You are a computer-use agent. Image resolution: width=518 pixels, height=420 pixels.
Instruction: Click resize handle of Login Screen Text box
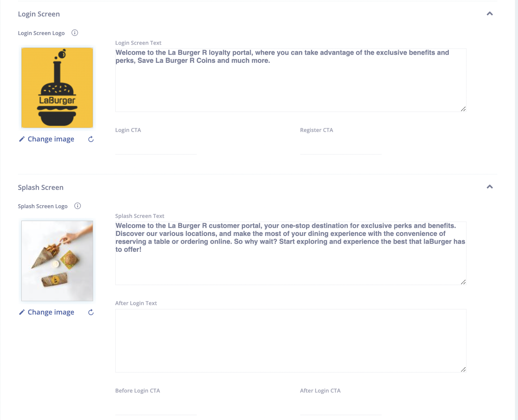[463, 109]
